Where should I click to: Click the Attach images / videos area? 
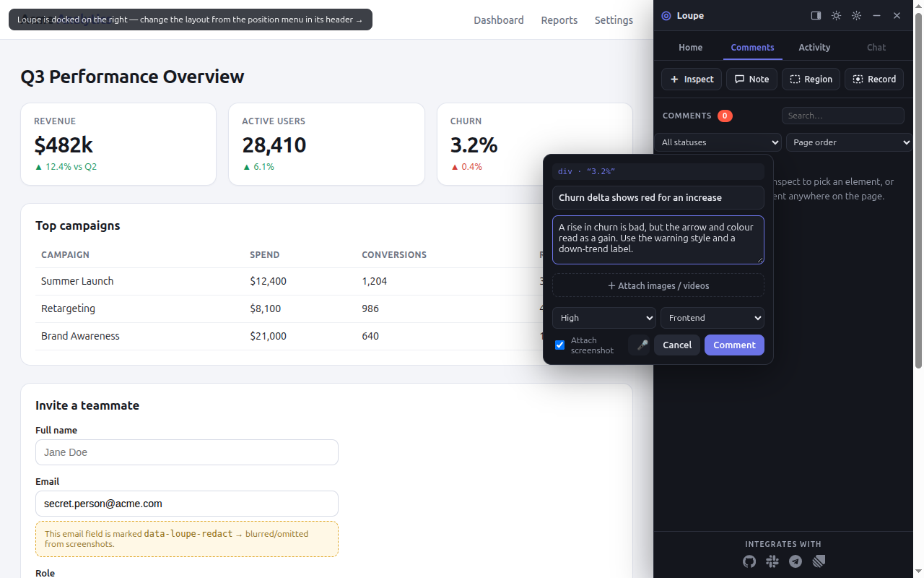click(658, 285)
